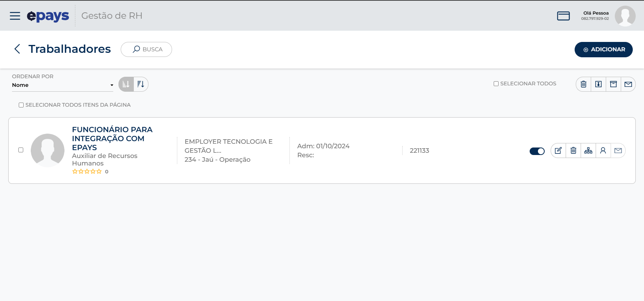Click the card icon in the header

click(x=563, y=16)
